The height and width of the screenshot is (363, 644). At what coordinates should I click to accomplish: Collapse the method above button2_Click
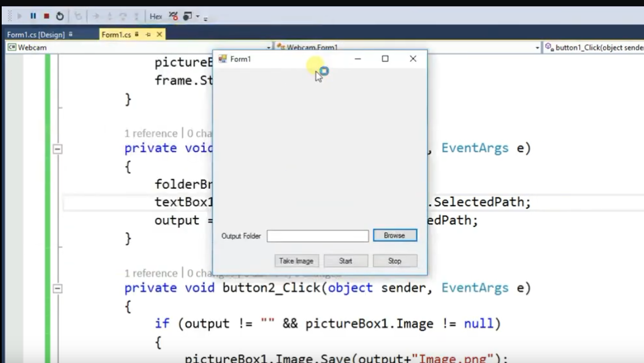[57, 149]
